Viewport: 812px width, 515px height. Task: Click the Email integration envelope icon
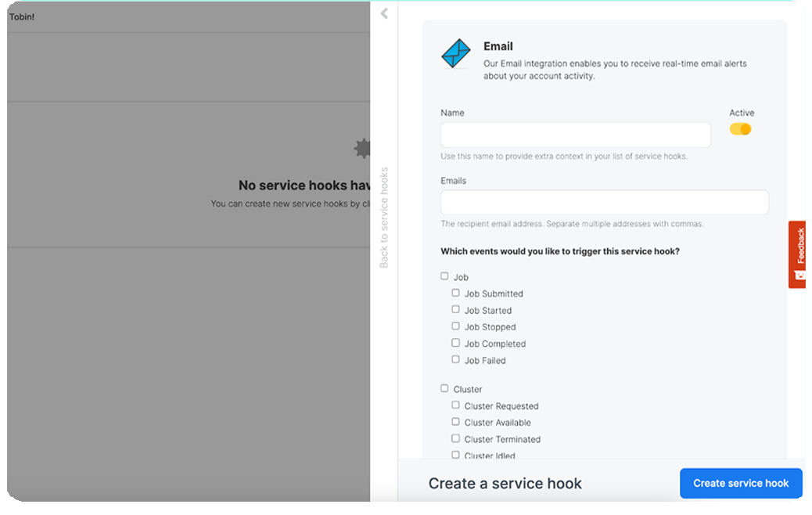click(x=456, y=52)
